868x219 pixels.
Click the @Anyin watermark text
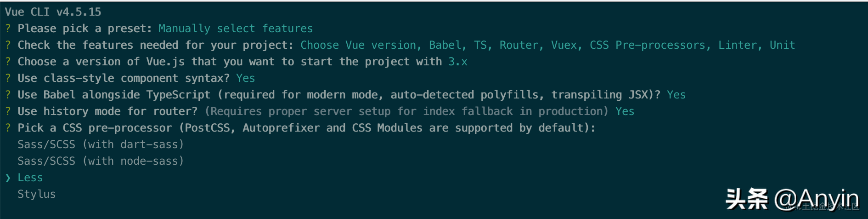[816, 199]
